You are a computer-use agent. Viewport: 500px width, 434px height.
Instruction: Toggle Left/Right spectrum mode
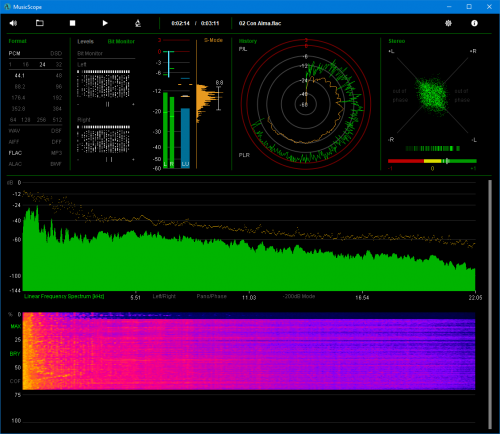(164, 296)
